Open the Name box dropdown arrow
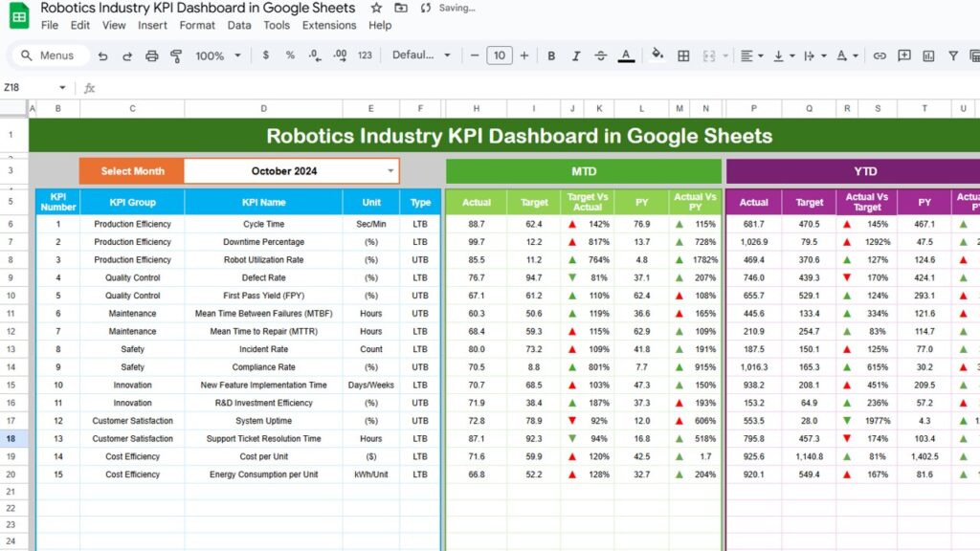 coord(62,87)
